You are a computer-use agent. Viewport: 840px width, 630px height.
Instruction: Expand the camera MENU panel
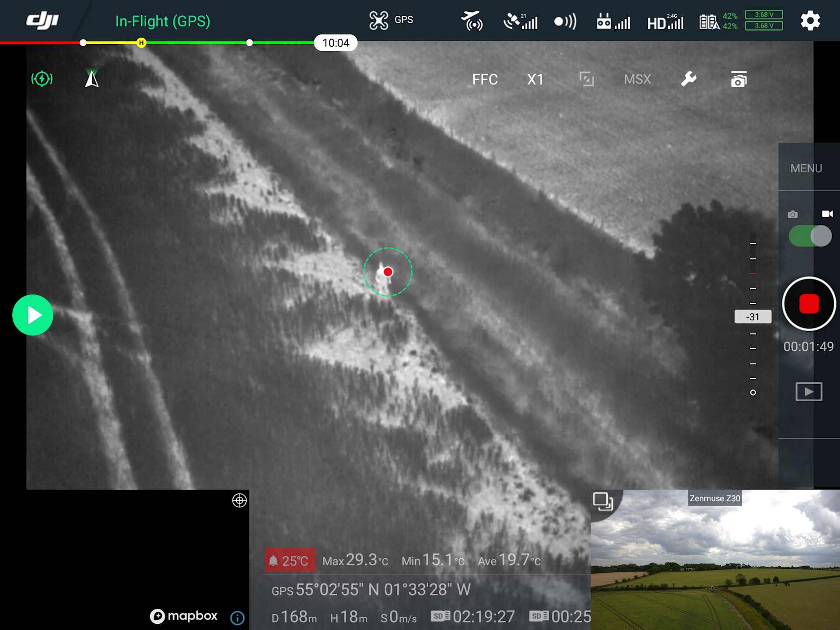(x=806, y=168)
